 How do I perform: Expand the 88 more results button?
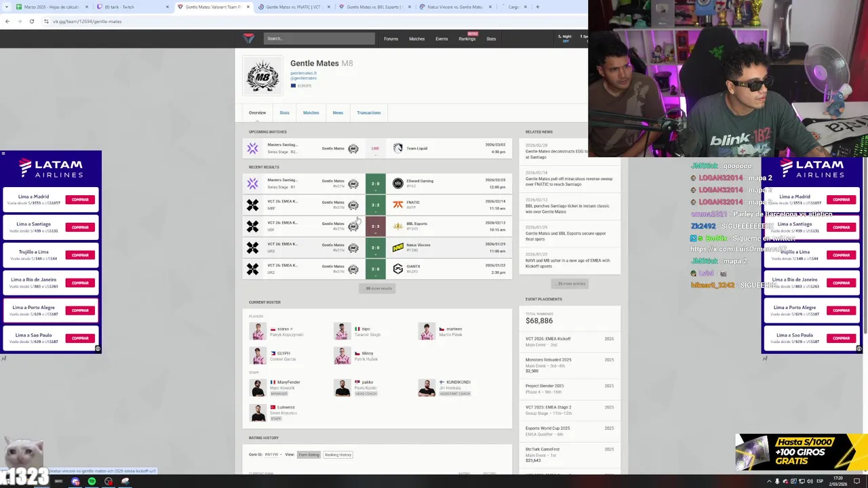point(377,288)
